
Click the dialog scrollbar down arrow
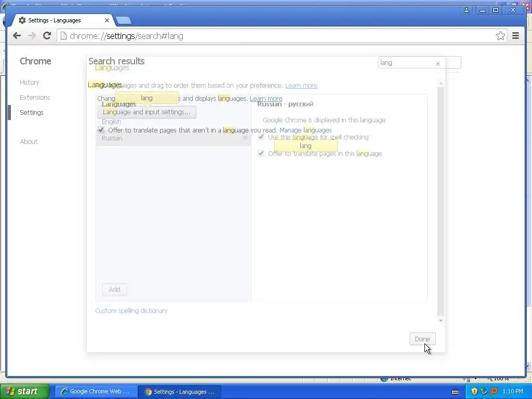[441, 321]
